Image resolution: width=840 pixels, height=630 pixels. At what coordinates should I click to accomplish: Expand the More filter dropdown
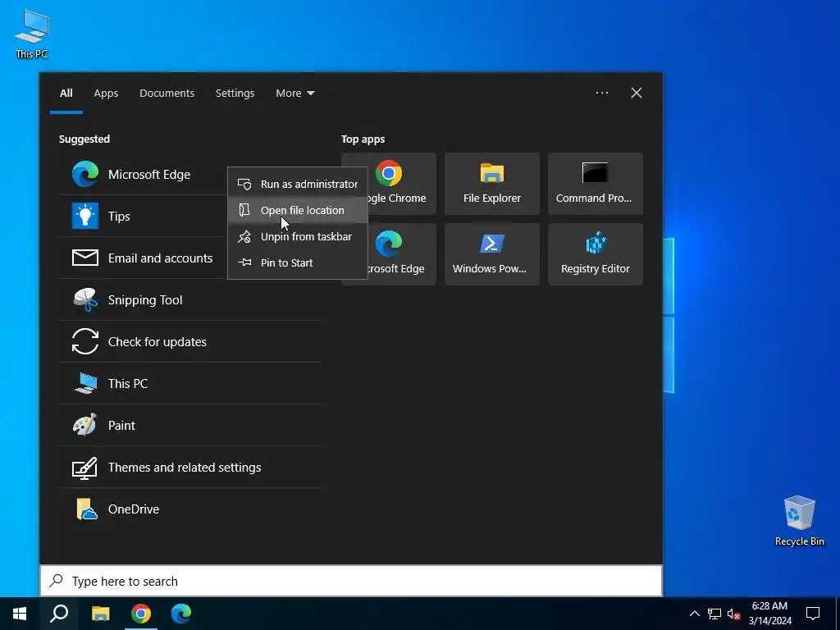tap(295, 94)
